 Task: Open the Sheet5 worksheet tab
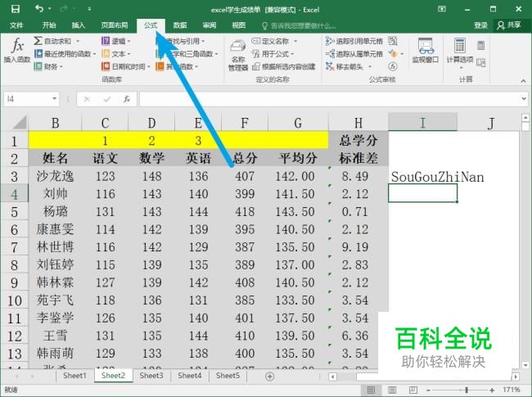228,376
